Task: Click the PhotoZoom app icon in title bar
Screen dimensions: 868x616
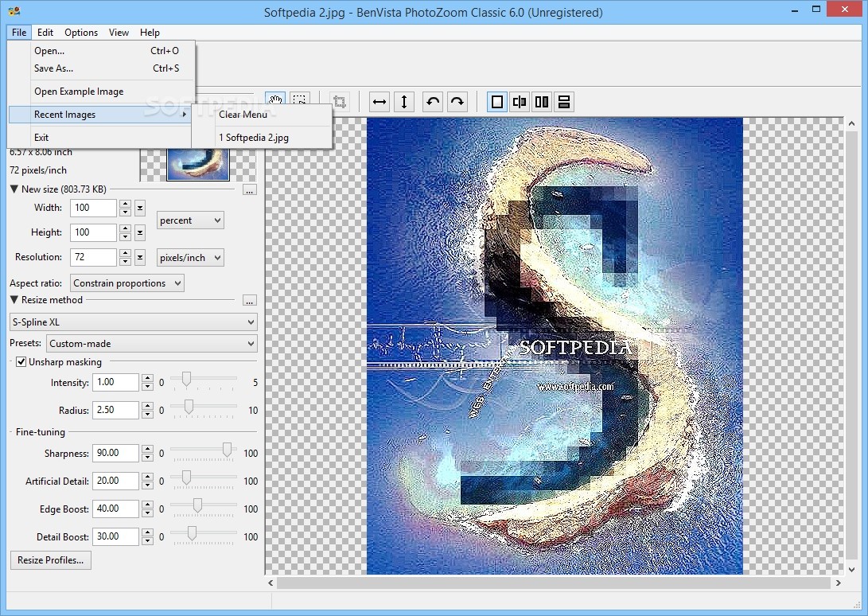Action: pyautogui.click(x=14, y=11)
